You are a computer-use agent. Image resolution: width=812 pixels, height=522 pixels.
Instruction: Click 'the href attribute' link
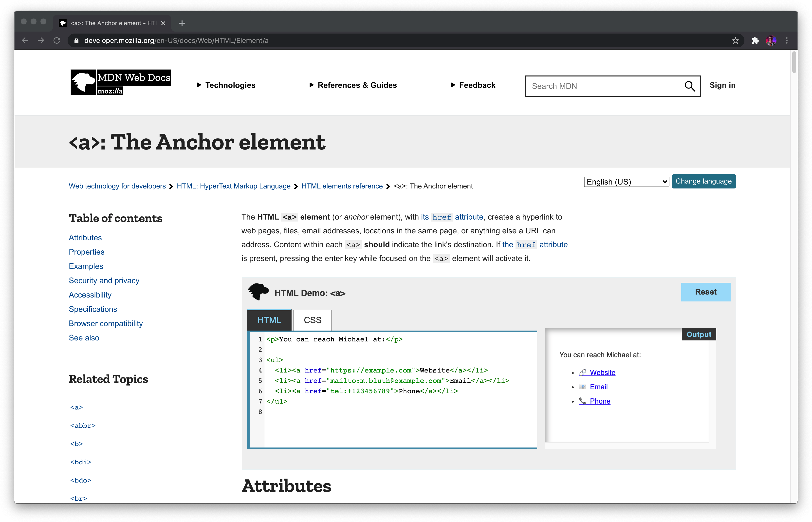535,244
